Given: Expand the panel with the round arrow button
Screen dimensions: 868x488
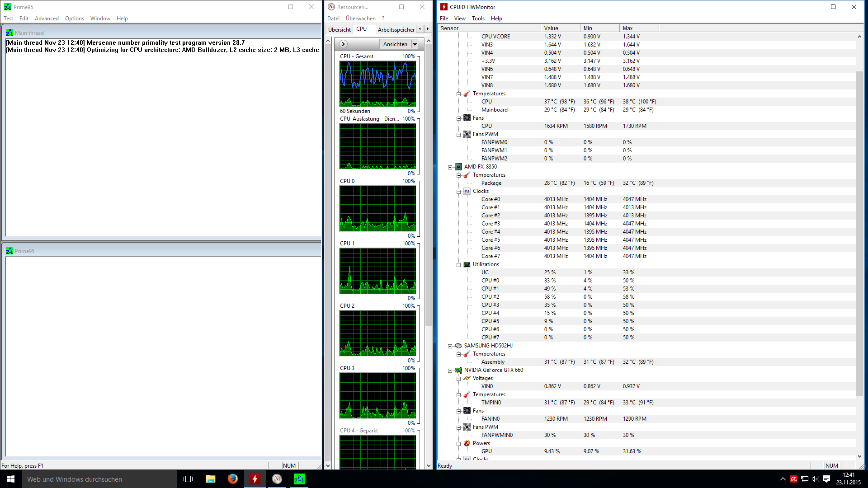Looking at the screenshot, I should coord(343,44).
